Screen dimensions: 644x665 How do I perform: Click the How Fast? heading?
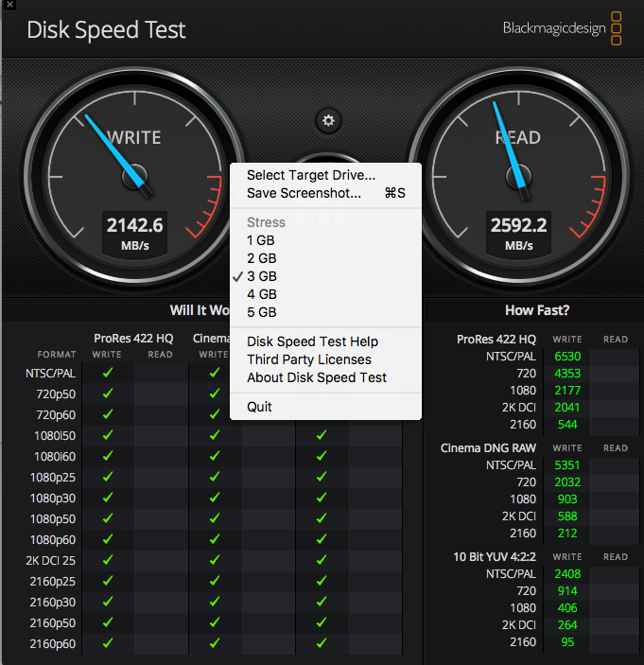537,310
